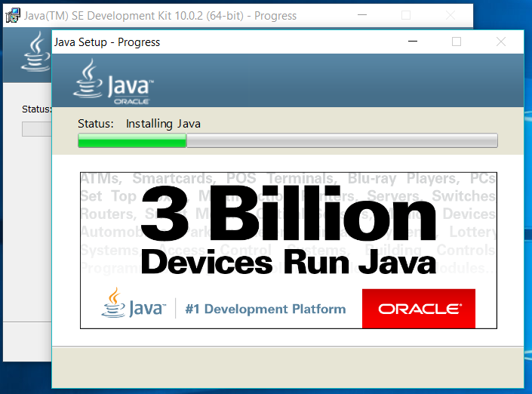Click the '#1 Development Platform' text

click(x=266, y=309)
